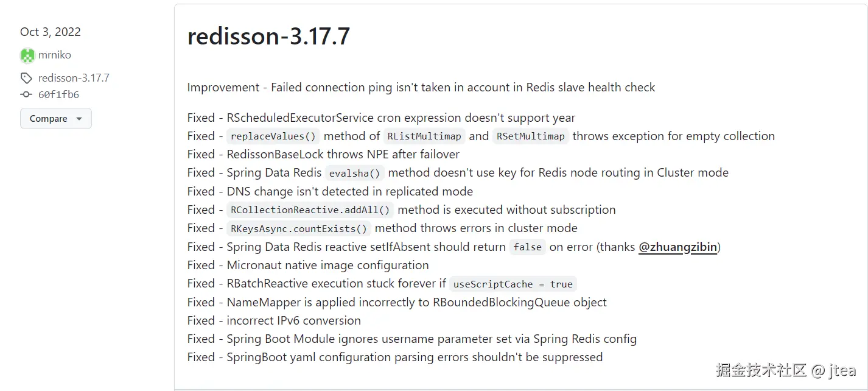Visit the @zhuangzibin profile mention

pyautogui.click(x=677, y=247)
